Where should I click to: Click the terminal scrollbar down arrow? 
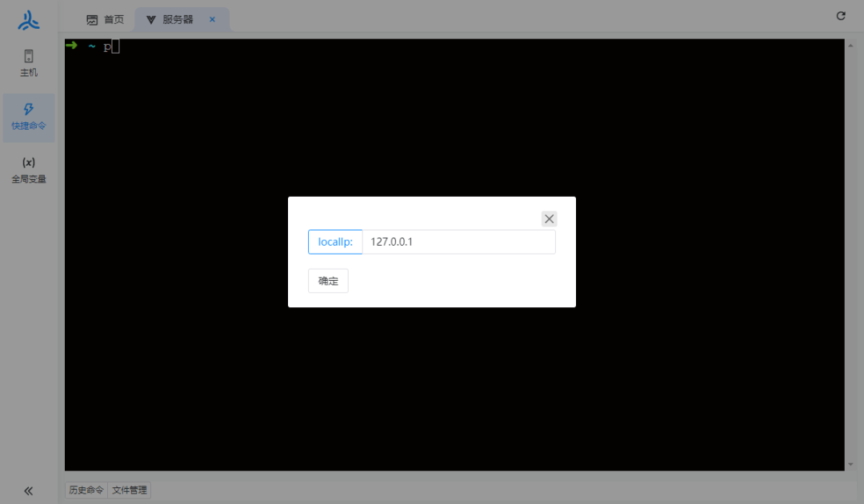pyautogui.click(x=850, y=464)
